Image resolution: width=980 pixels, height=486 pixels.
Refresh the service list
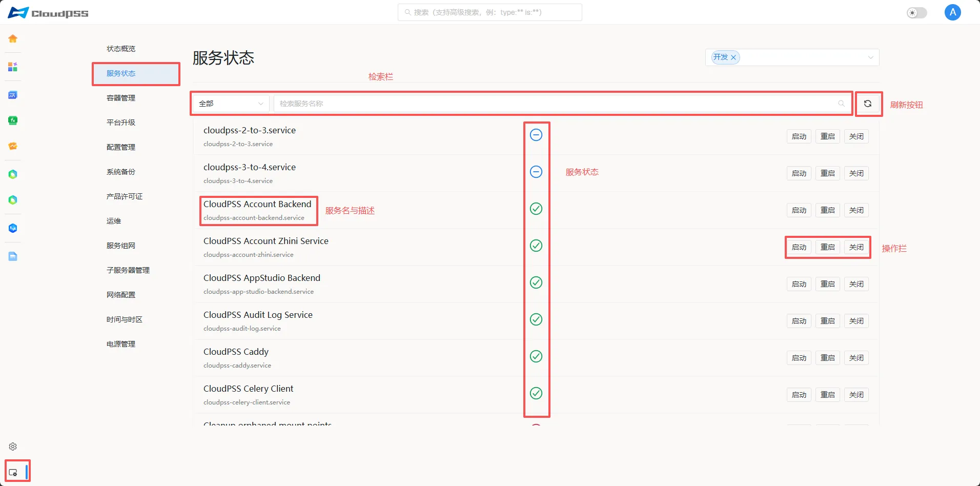tap(868, 104)
